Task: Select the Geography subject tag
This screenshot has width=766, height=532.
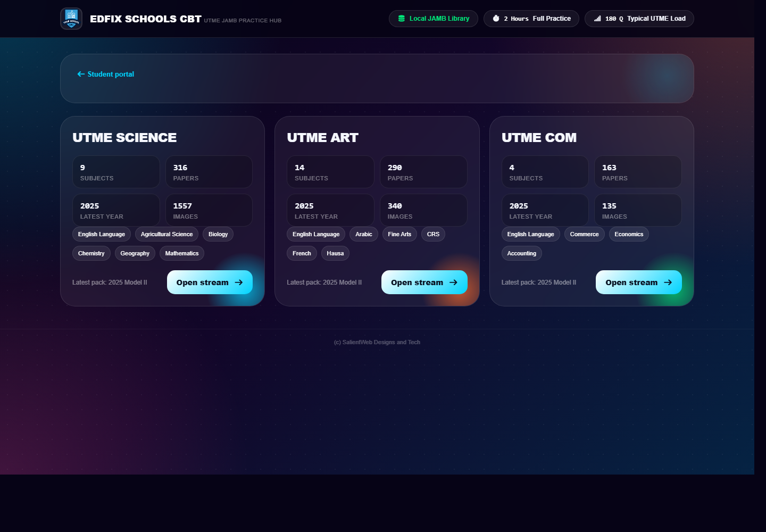Action: [x=135, y=253]
